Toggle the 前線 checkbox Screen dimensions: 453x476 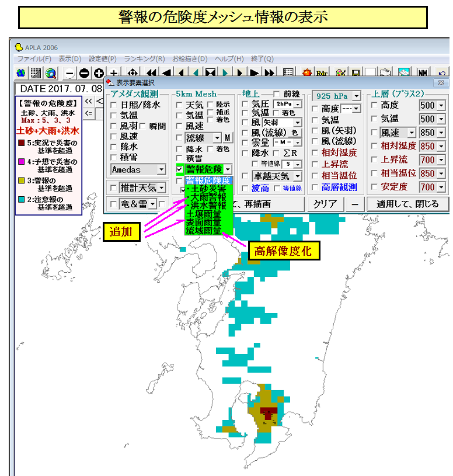pyautogui.click(x=277, y=94)
